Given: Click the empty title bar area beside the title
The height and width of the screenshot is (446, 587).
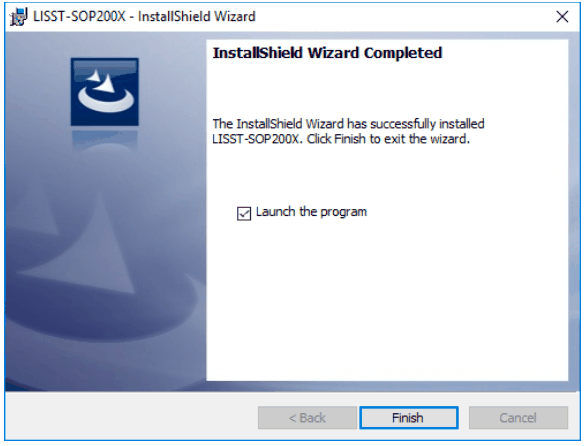Looking at the screenshot, I should (x=404, y=16).
